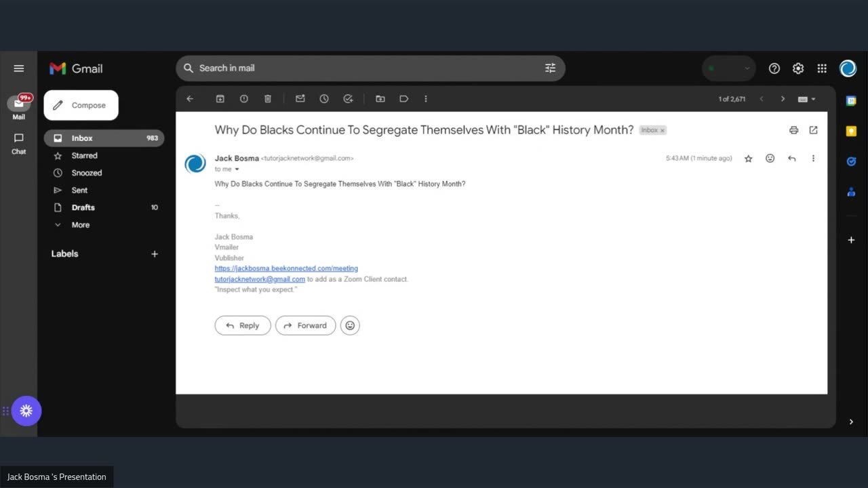
Task: Click the Reply button below message
Action: (243, 325)
